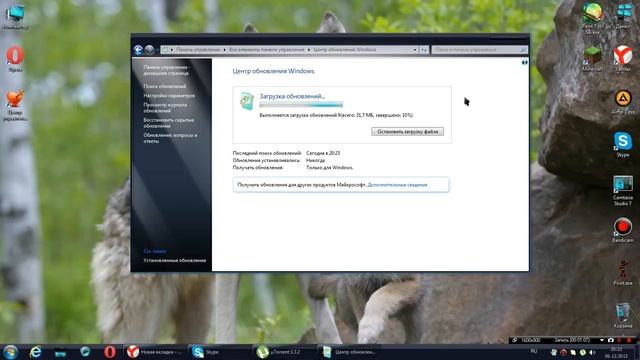Switch to "Центр обновлен..." taskbar button

[349, 352]
